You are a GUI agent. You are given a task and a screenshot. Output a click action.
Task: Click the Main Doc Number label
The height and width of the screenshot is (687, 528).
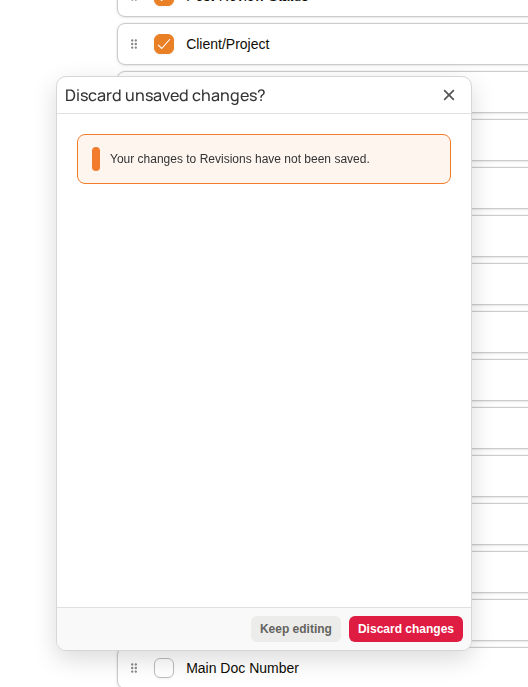click(x=242, y=668)
